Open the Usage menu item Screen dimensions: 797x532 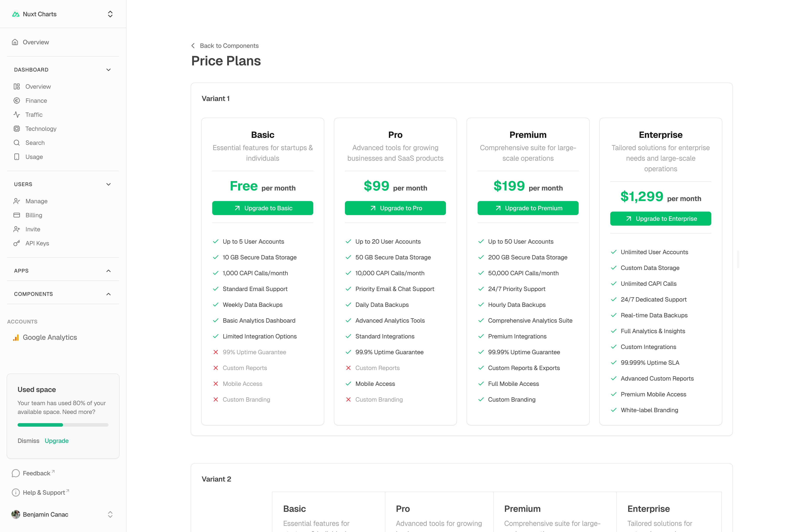coord(34,157)
